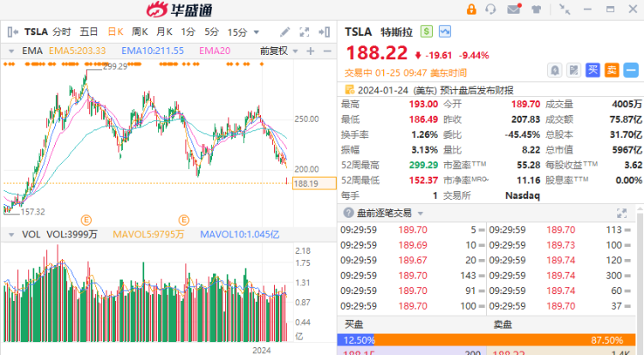Screen dimensions: 644x355
Task: Click first earnings E marker on chart
Action: click(x=86, y=220)
